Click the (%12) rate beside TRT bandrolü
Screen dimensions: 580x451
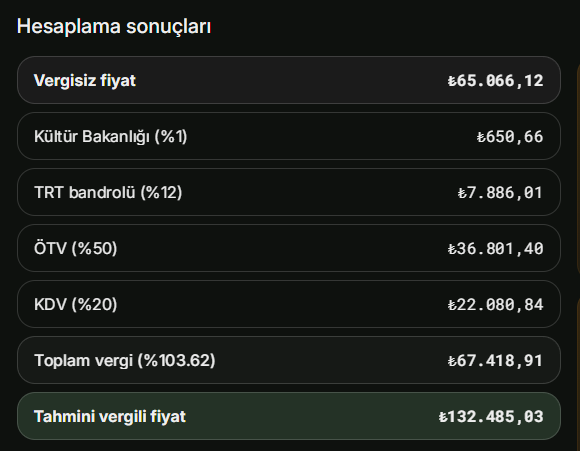pyautogui.click(x=161, y=192)
